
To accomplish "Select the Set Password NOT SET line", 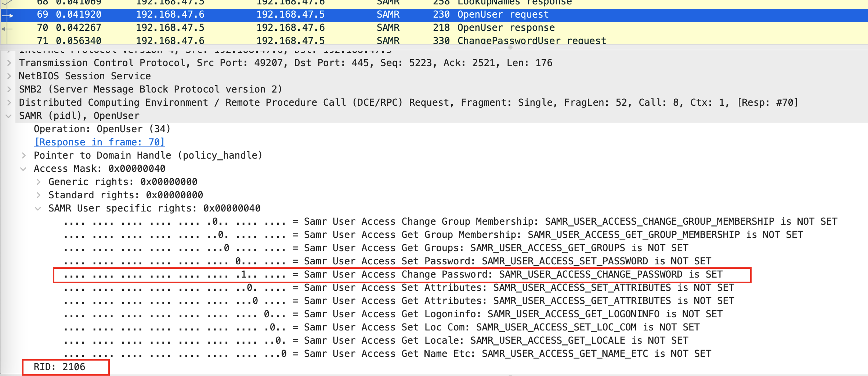I will (387, 261).
